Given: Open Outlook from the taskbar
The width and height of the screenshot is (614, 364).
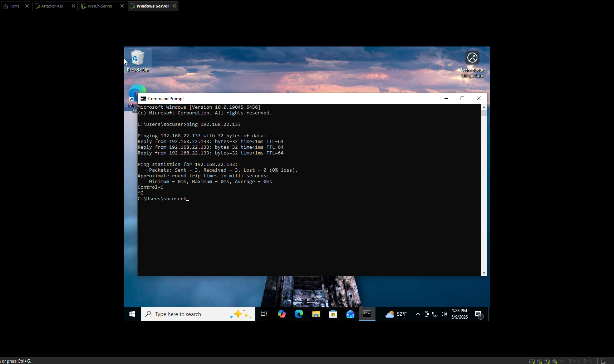Looking at the screenshot, I should [350, 314].
